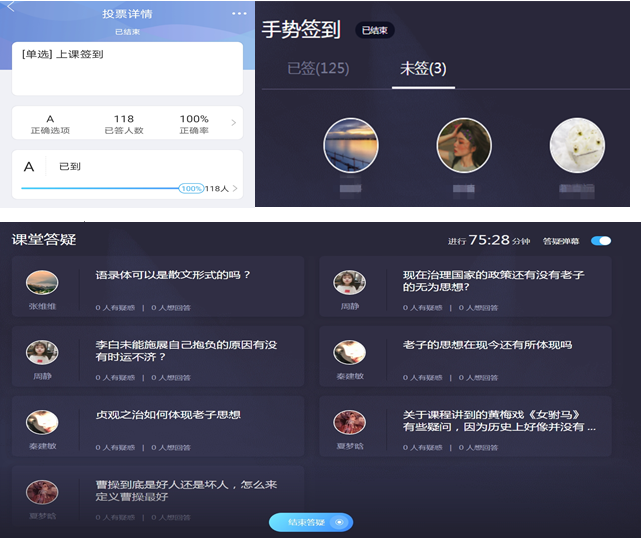Click the white flower avatar in unsigned list
Screen dimensions: 641x538
tap(577, 146)
